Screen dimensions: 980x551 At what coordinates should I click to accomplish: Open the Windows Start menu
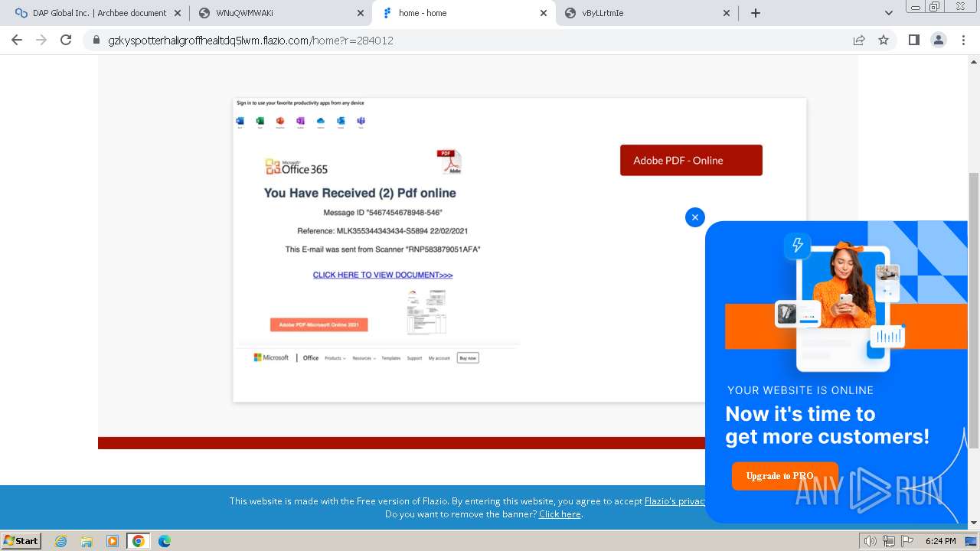(x=21, y=540)
